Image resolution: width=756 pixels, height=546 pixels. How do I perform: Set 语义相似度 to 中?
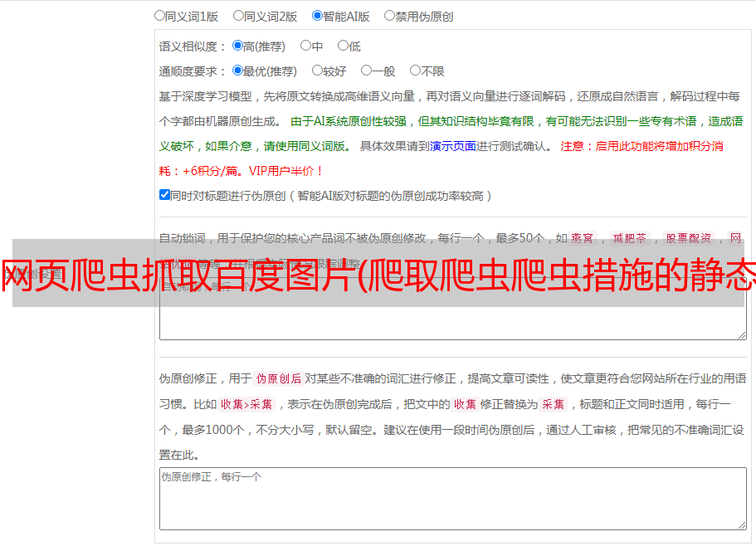[305, 46]
